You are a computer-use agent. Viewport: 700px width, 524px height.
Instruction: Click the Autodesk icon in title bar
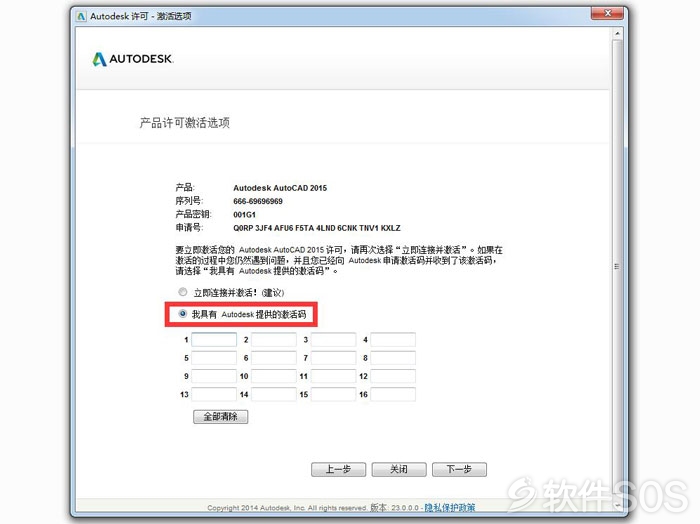(81, 17)
